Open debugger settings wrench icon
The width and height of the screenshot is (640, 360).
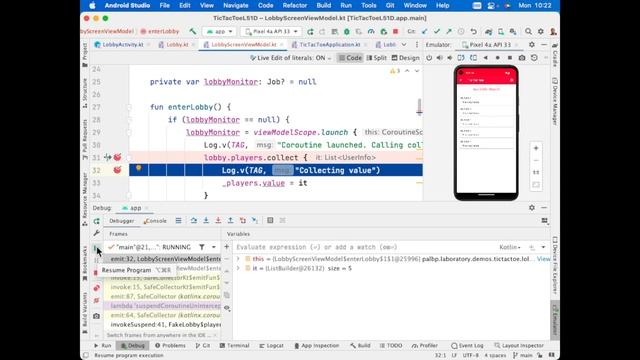coord(96,233)
